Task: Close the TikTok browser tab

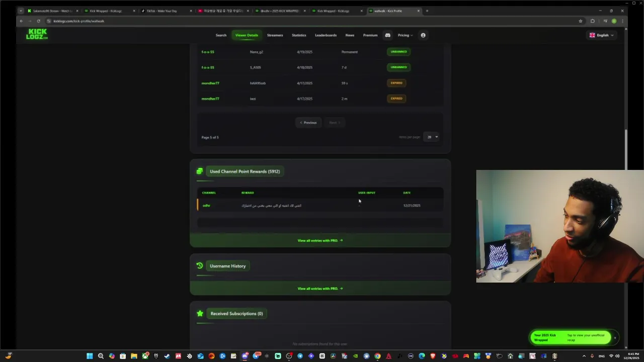Action: point(191,11)
